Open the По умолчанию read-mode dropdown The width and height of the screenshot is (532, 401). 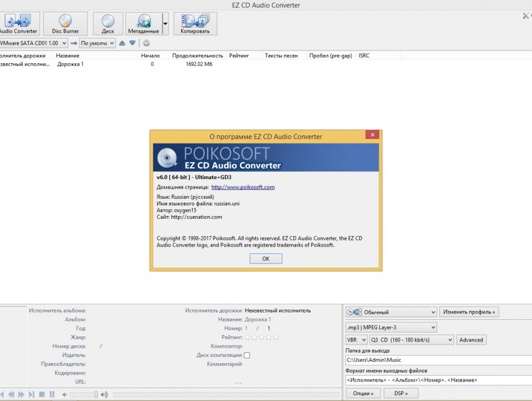(x=97, y=43)
